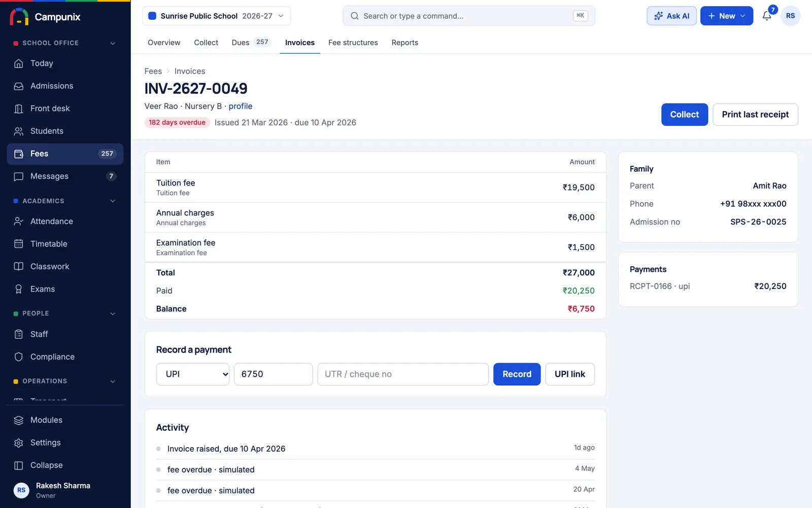Click the UTR / cheque no field
The width and height of the screenshot is (812, 508).
click(x=403, y=374)
